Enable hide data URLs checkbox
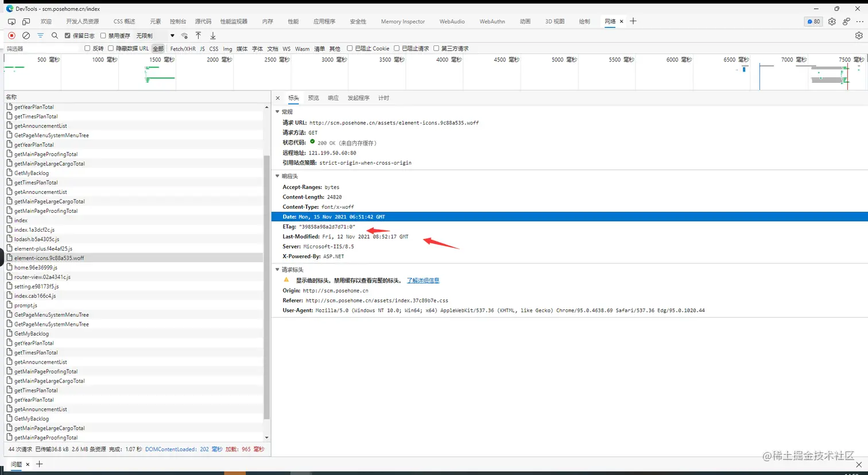This screenshot has height=475, width=868. click(x=111, y=48)
